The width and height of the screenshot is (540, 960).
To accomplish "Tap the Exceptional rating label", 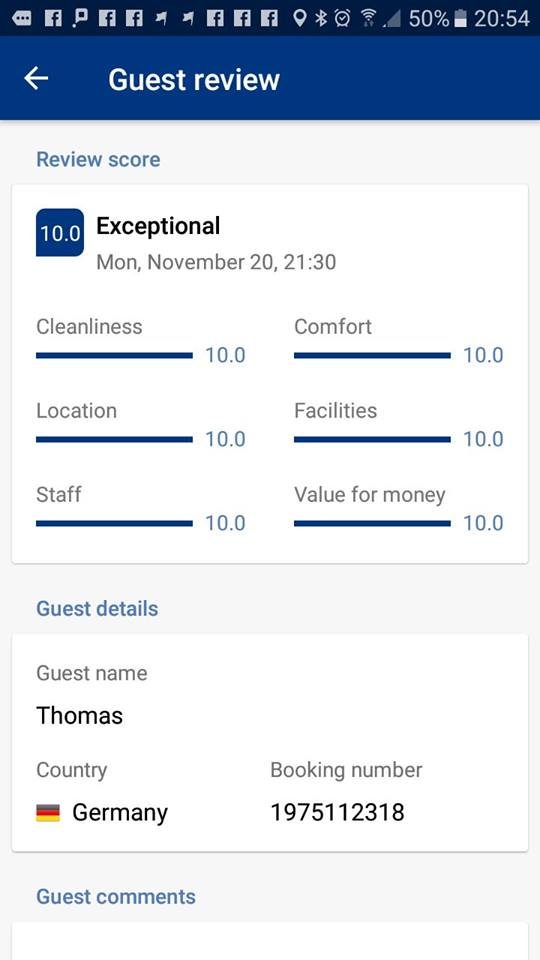I will [x=158, y=227].
